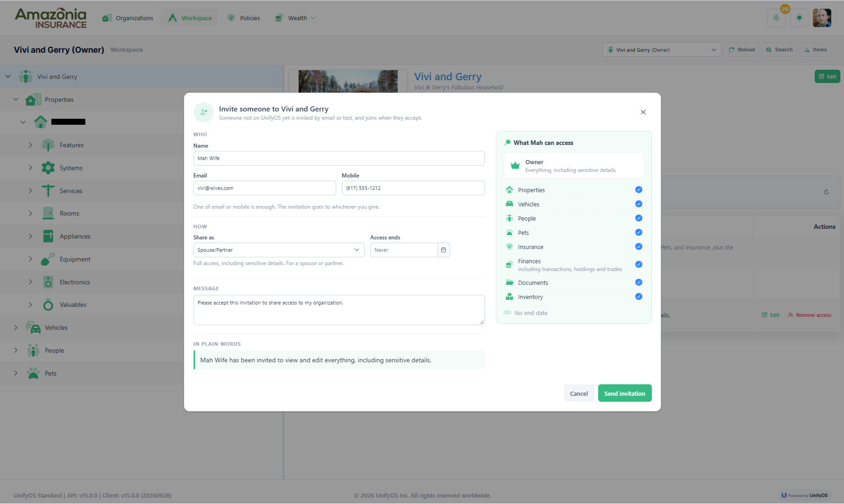Click the Services icon in tree

48,191
